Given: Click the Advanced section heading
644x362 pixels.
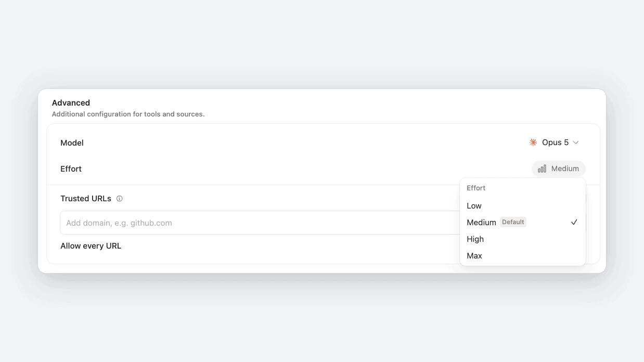Looking at the screenshot, I should [71, 103].
